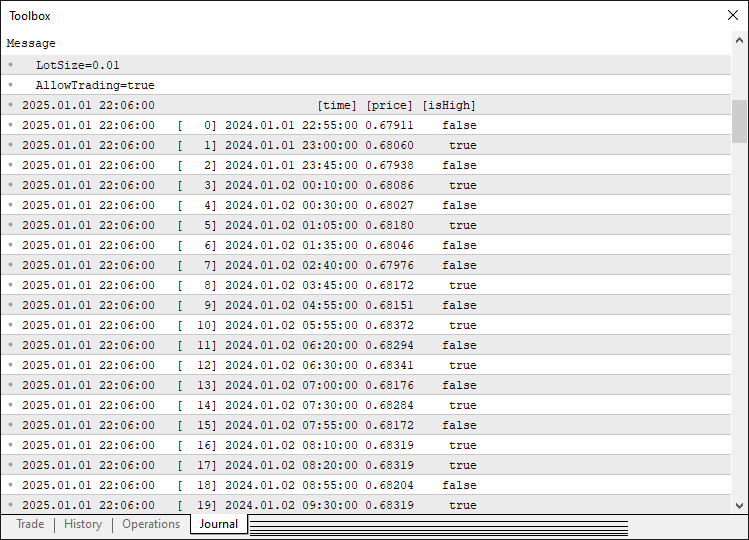Click the bullet icon beside LotSize=0.01
The width and height of the screenshot is (749, 540).
[11, 65]
